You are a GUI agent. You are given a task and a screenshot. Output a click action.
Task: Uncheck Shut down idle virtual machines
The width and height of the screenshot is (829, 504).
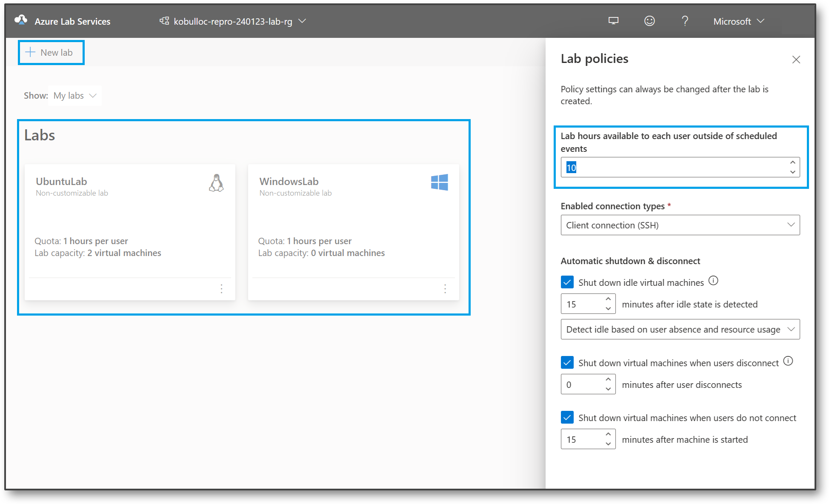coord(567,282)
